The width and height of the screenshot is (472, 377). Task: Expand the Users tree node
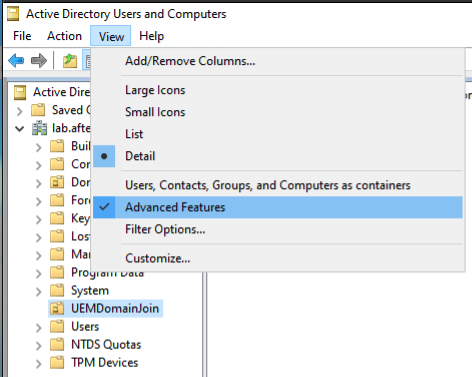click(39, 327)
